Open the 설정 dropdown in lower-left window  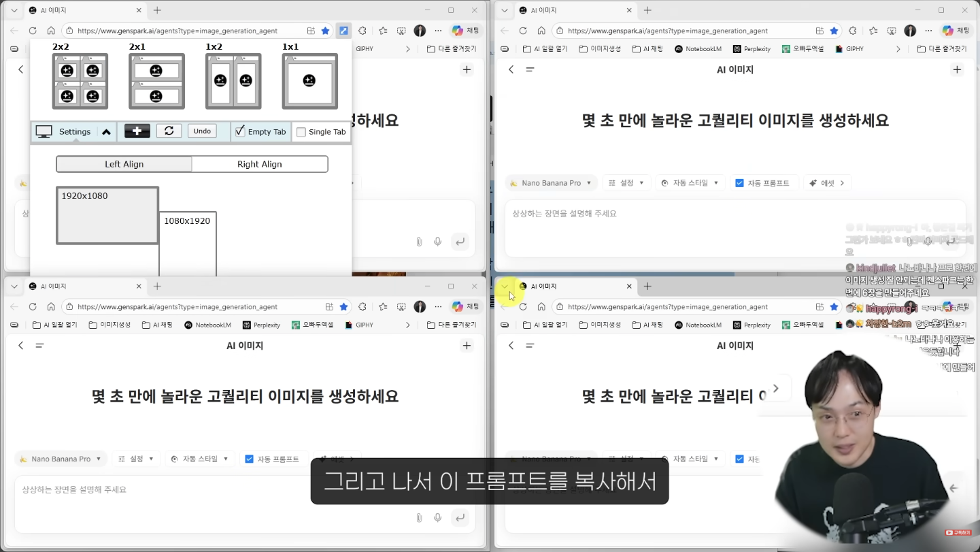point(136,459)
